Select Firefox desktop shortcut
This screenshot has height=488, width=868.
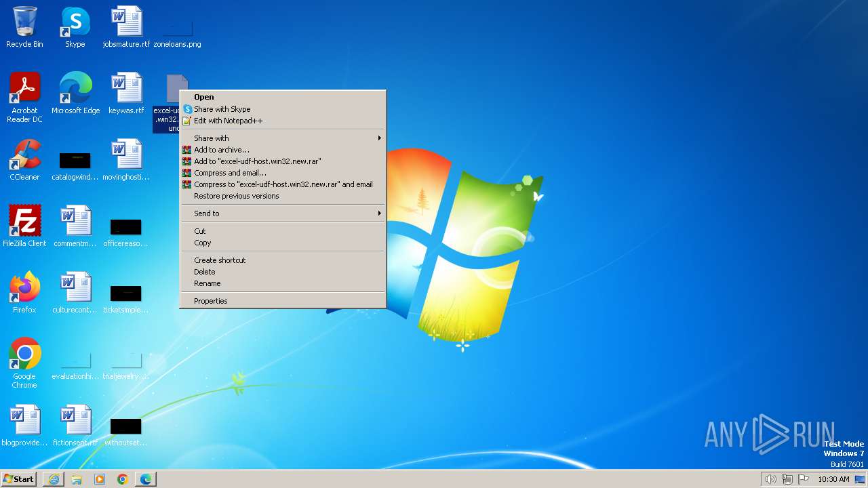point(24,293)
